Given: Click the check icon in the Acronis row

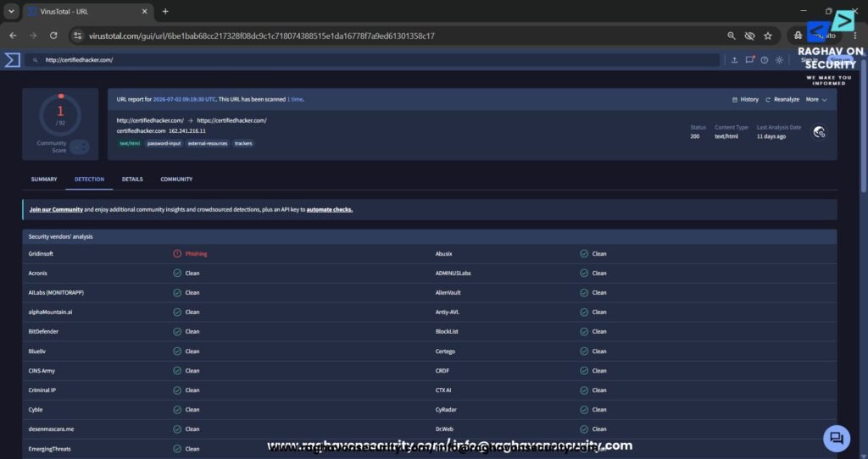Looking at the screenshot, I should 177,274.
